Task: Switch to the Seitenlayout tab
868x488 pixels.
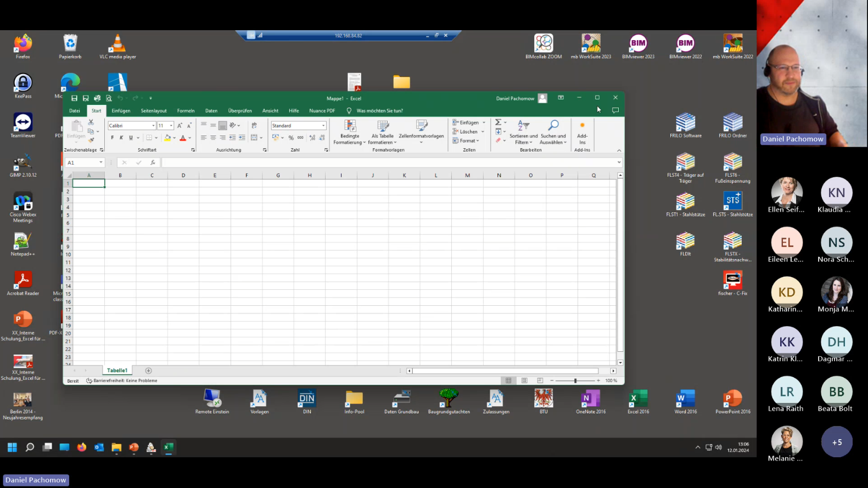Action: (154, 111)
